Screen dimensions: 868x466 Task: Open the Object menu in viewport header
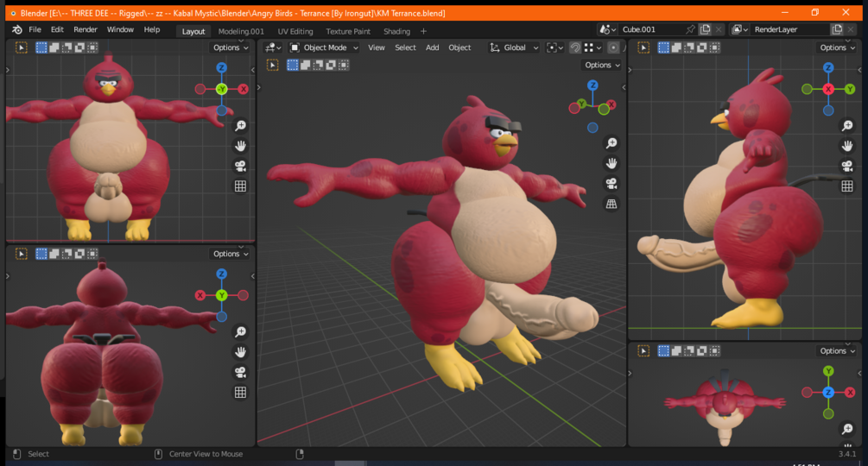pos(459,47)
